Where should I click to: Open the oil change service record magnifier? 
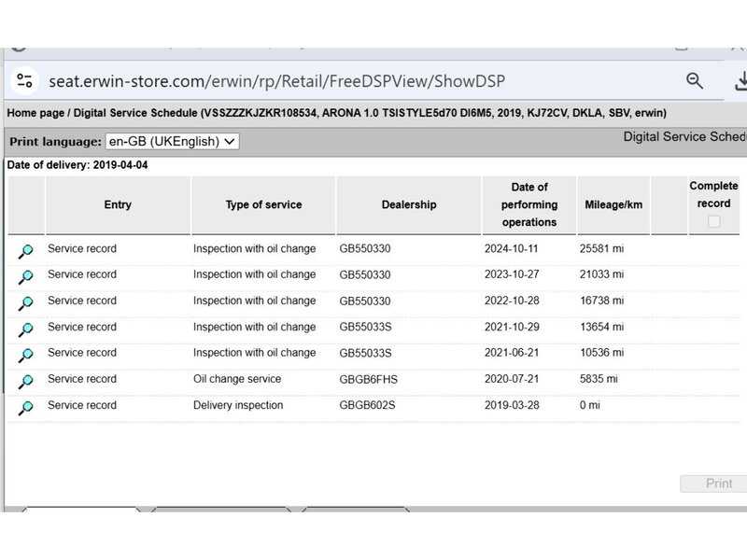coord(26,381)
